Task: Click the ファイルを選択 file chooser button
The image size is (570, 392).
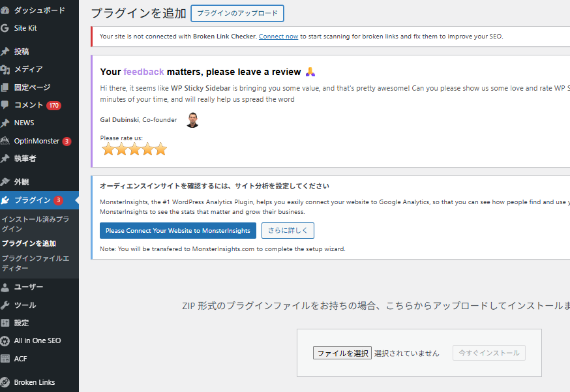Action: (x=342, y=353)
